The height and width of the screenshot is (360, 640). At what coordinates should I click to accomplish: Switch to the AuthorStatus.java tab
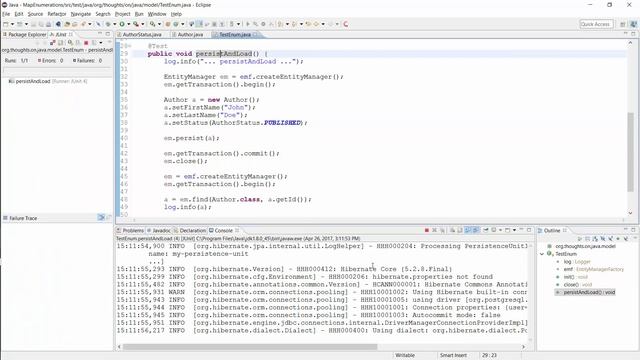(142, 35)
